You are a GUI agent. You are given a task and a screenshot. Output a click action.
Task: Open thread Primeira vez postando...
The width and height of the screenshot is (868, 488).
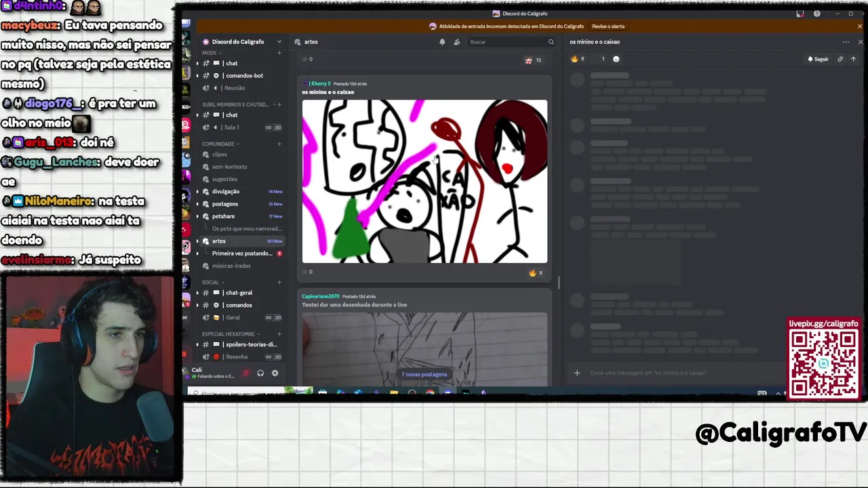pyautogui.click(x=247, y=253)
